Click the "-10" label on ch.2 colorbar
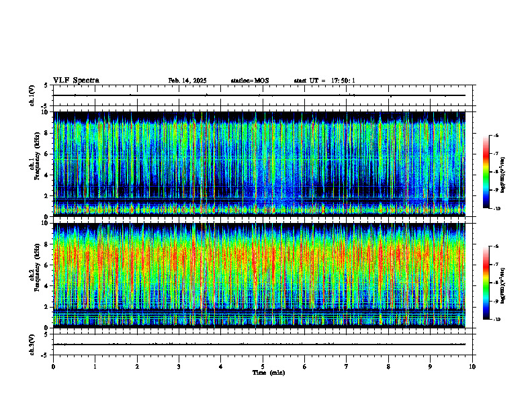This screenshot has height=411, width=532. point(496,320)
